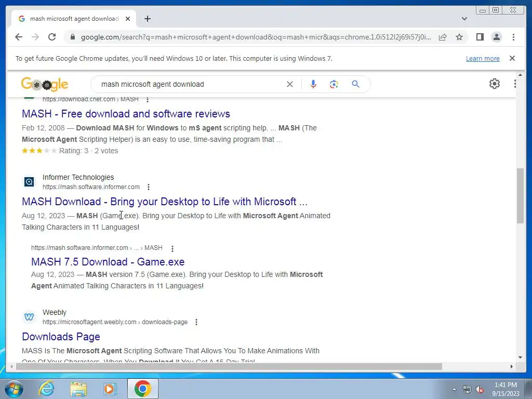Show hidden system tray icons
Screen dimensions: 532x399
454,389
